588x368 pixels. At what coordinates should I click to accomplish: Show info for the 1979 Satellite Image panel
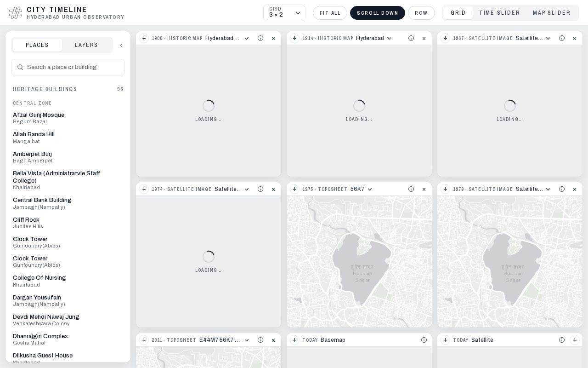(x=562, y=189)
